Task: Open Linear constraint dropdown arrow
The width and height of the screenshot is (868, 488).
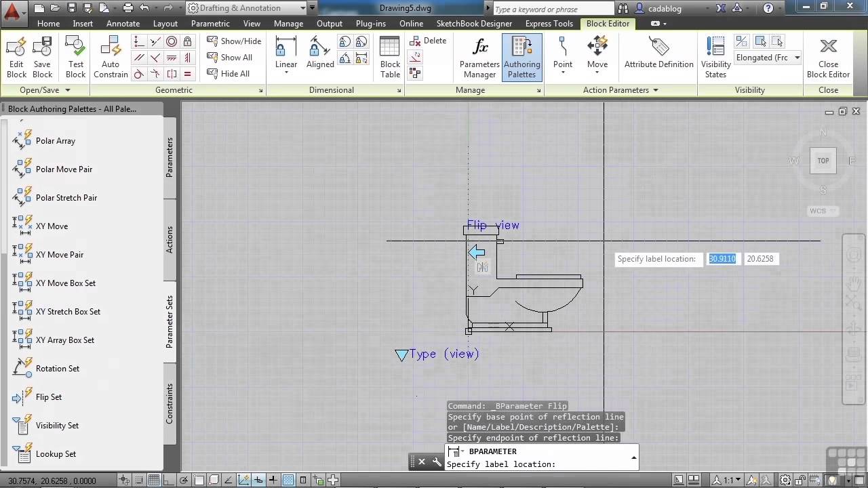Action: click(x=286, y=73)
